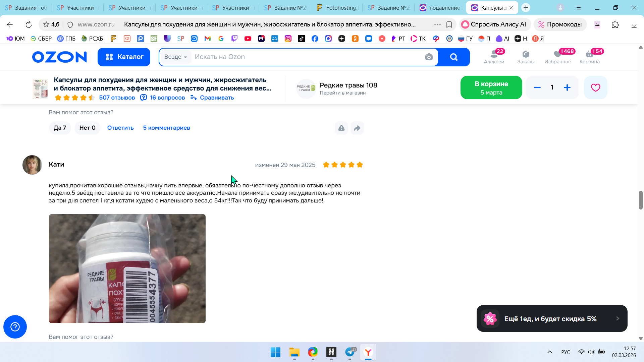644x362 pixels.
Task: Add product to favorites with heart icon
Action: pos(595,87)
